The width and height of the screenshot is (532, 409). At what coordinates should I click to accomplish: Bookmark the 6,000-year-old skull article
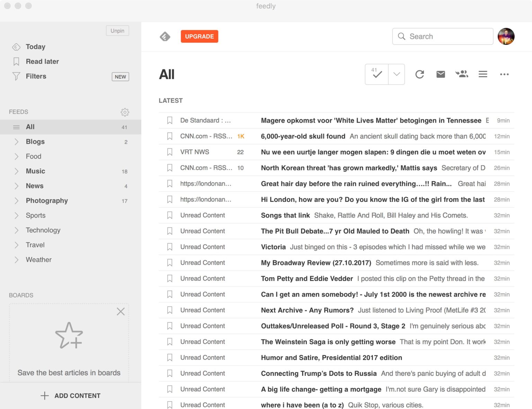tap(170, 136)
